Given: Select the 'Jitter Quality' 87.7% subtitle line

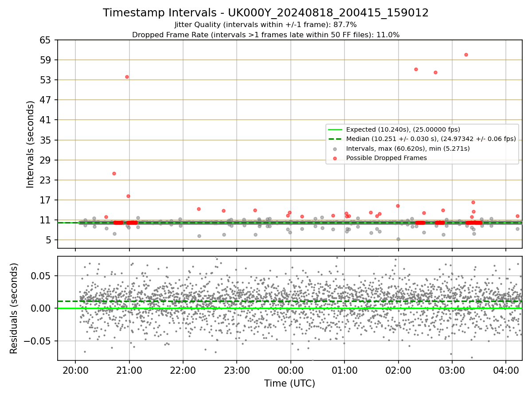Looking at the screenshot, I should pyautogui.click(x=266, y=25).
